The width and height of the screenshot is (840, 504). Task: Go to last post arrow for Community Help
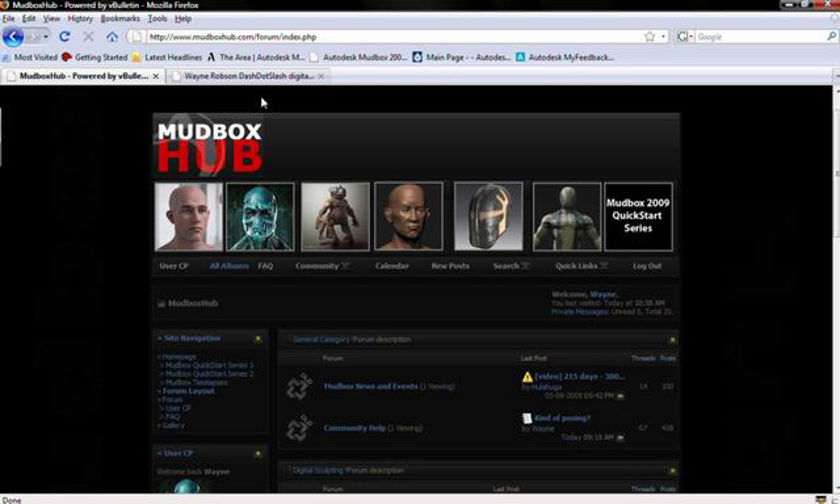coord(620,437)
